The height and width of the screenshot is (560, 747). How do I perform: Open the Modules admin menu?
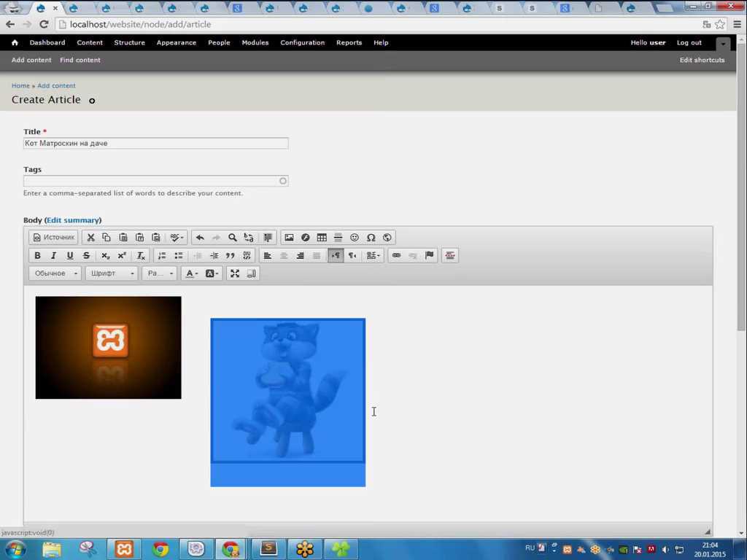(255, 42)
